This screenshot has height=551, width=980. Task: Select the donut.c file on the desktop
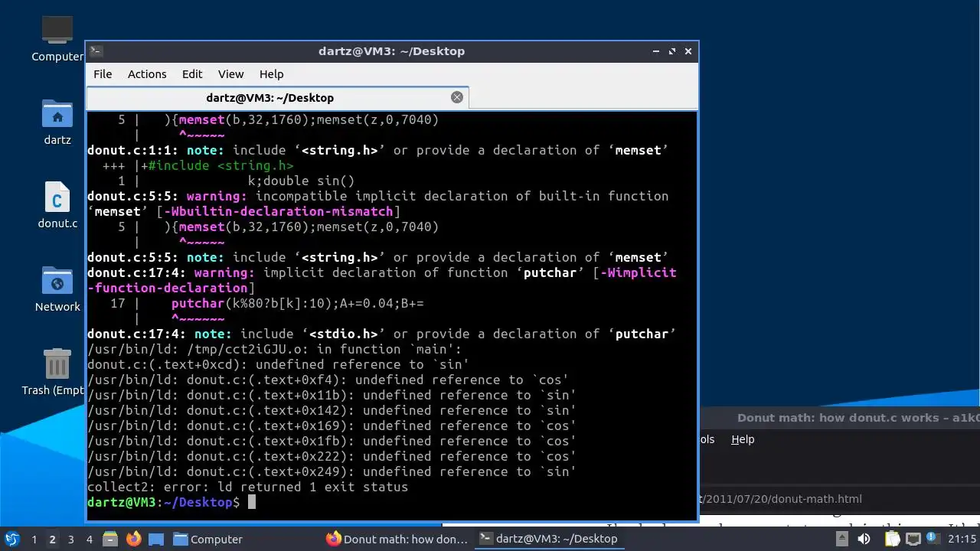click(x=57, y=205)
